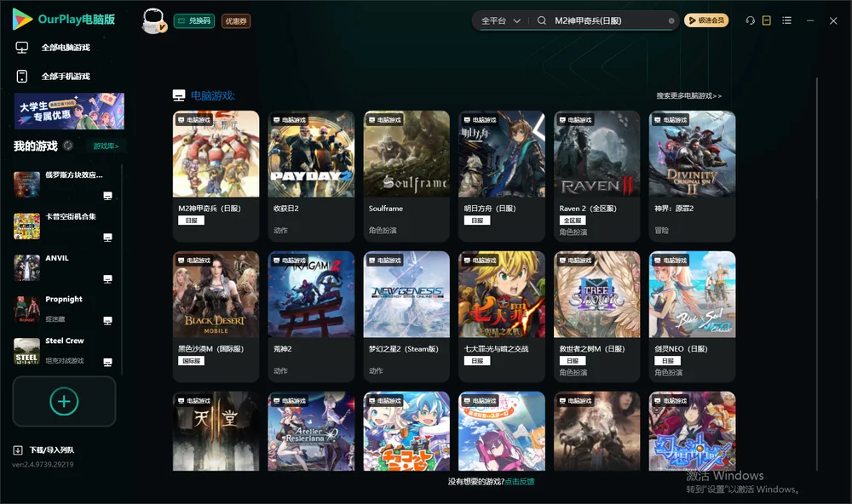Click the mini-window mode icon
852x504 pixels.
pyautogui.click(x=767, y=20)
